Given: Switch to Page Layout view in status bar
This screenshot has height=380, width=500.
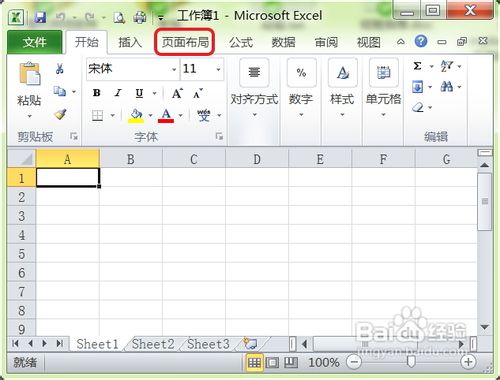Looking at the screenshot, I should pyautogui.click(x=272, y=362).
